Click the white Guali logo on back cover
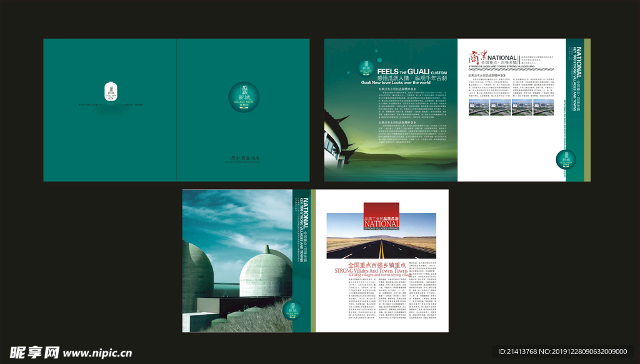The width and height of the screenshot is (640, 364). pyautogui.click(x=111, y=91)
